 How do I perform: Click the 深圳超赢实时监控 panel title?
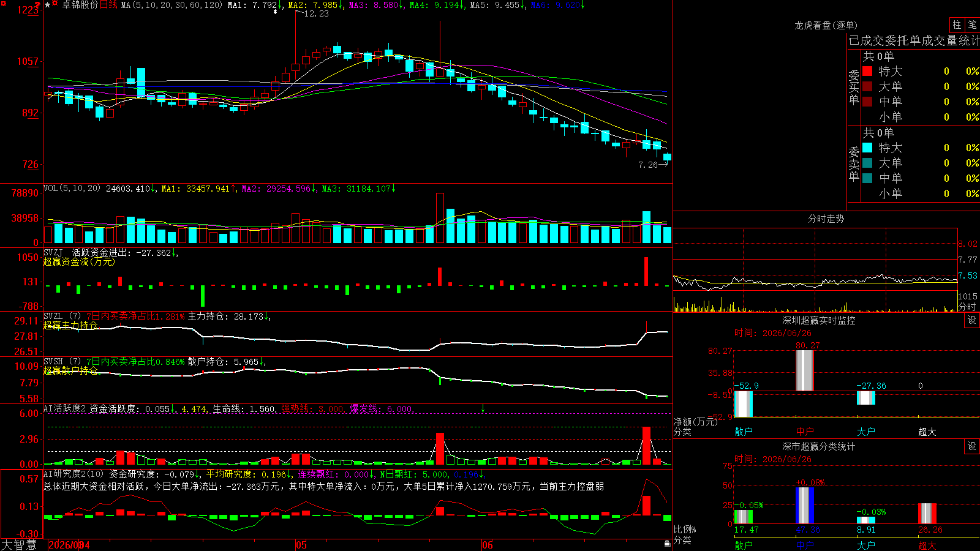point(818,320)
